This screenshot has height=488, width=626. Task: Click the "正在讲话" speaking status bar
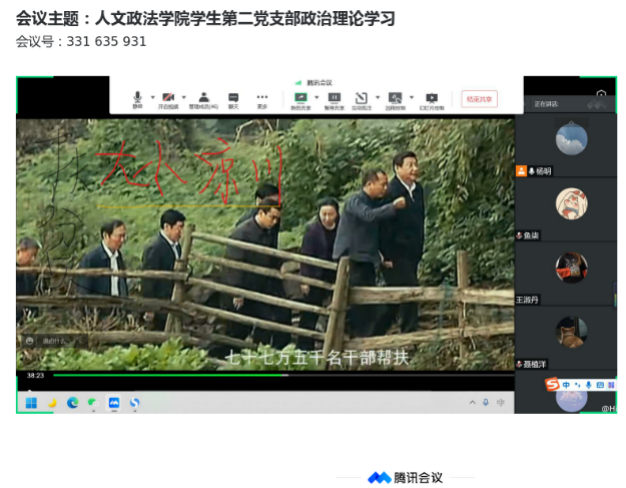[x=570, y=104]
